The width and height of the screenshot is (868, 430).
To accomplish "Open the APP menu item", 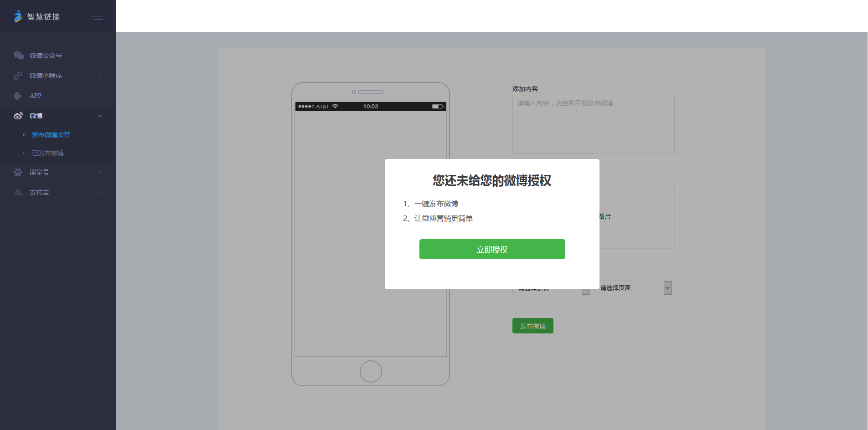I will pos(58,96).
